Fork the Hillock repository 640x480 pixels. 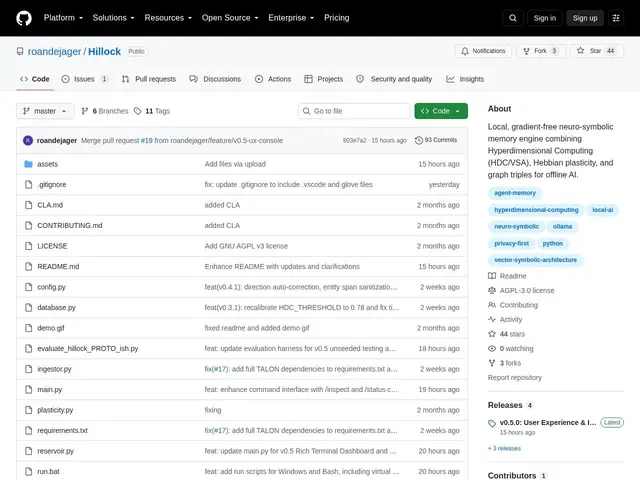click(540, 51)
